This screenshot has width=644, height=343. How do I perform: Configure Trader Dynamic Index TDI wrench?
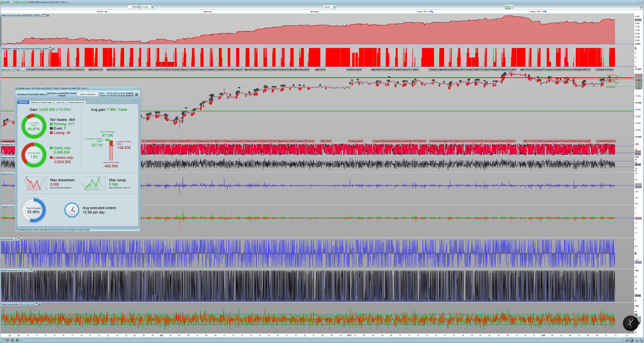click(33, 304)
